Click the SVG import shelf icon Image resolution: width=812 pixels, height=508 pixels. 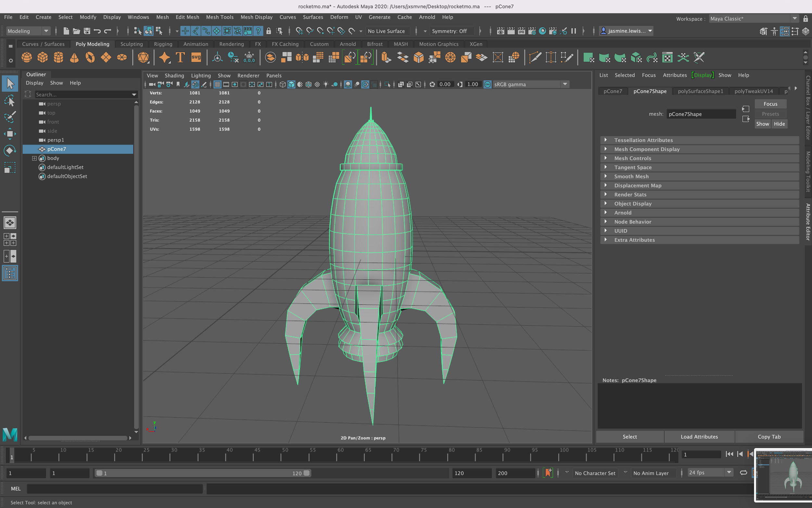coord(196,58)
